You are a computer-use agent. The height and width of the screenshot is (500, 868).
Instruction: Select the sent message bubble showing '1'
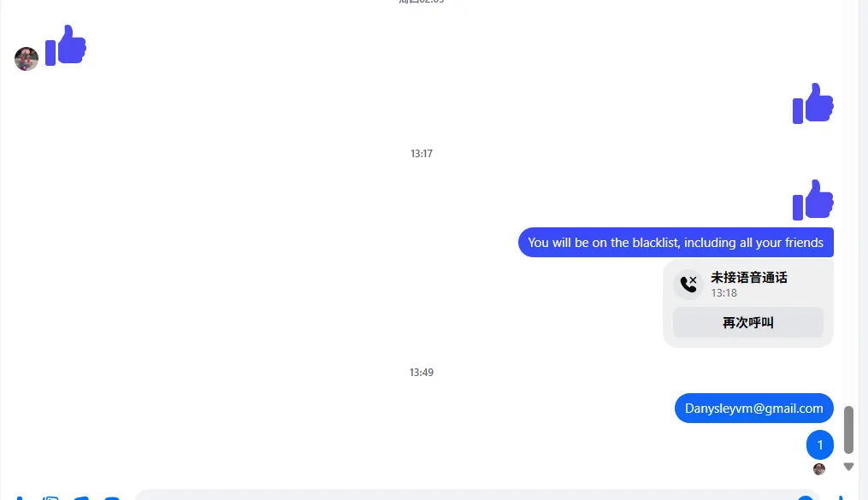pyautogui.click(x=820, y=444)
